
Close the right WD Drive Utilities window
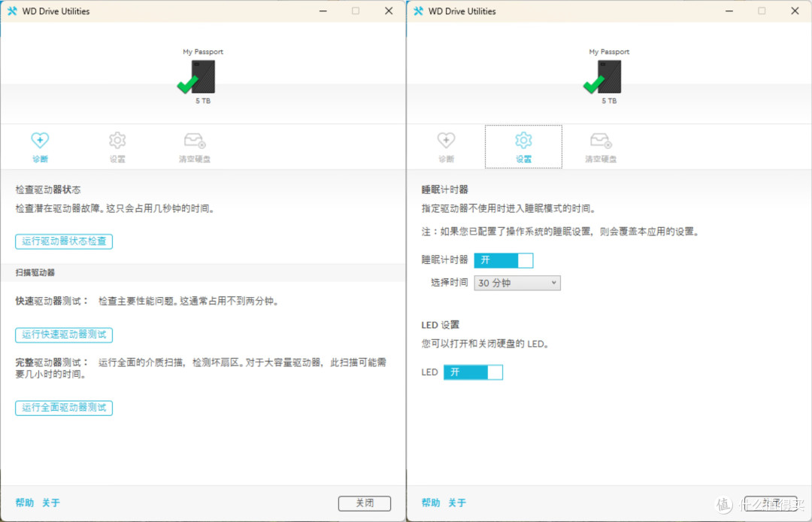(795, 11)
